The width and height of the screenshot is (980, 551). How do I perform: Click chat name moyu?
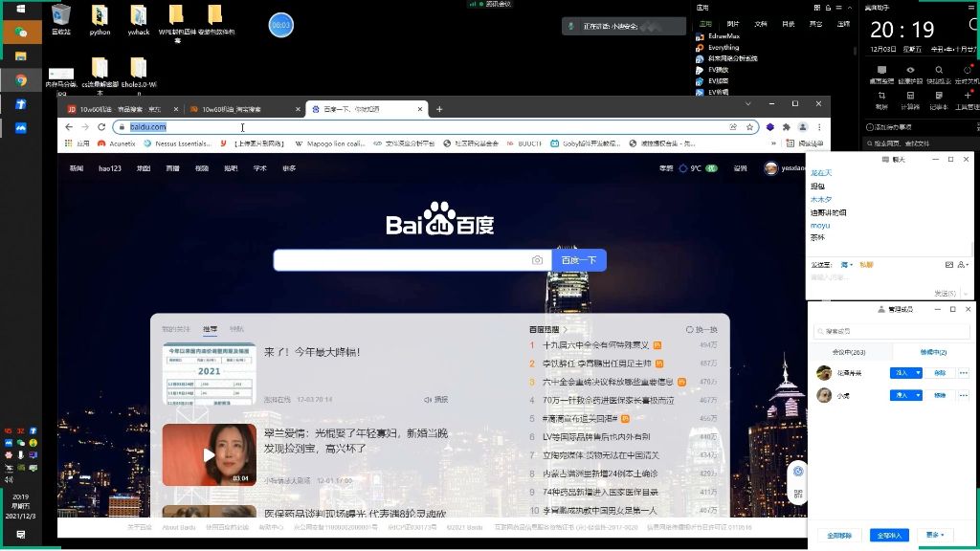pos(820,226)
